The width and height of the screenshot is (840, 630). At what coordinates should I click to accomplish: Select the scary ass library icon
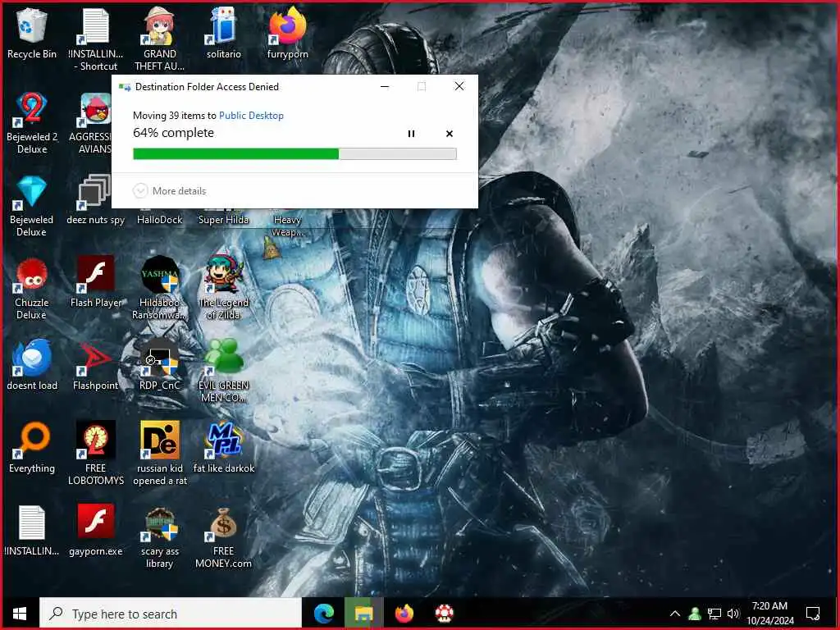[160, 537]
